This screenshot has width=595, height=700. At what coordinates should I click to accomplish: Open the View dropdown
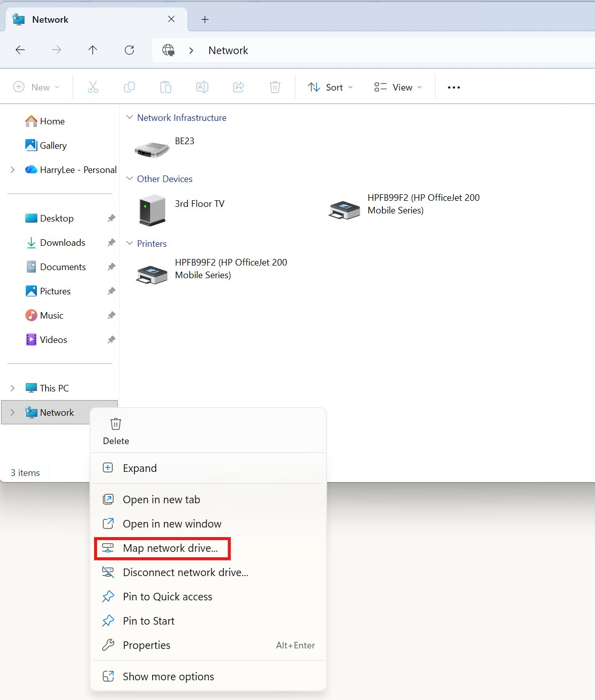398,87
